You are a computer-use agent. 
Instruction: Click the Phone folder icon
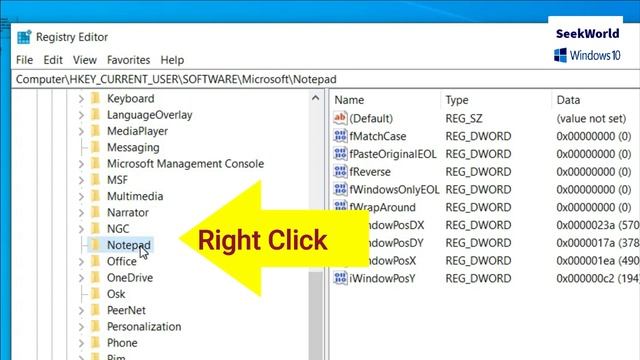[x=96, y=343]
